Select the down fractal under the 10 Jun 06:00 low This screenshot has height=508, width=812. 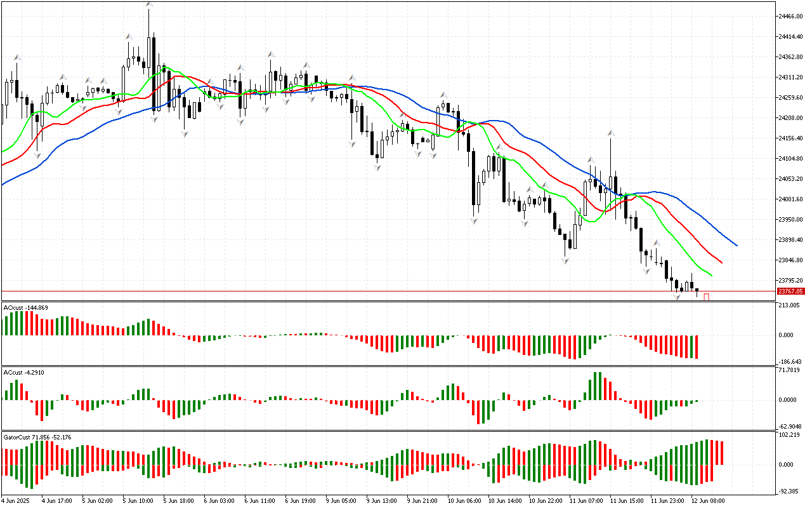[474, 220]
